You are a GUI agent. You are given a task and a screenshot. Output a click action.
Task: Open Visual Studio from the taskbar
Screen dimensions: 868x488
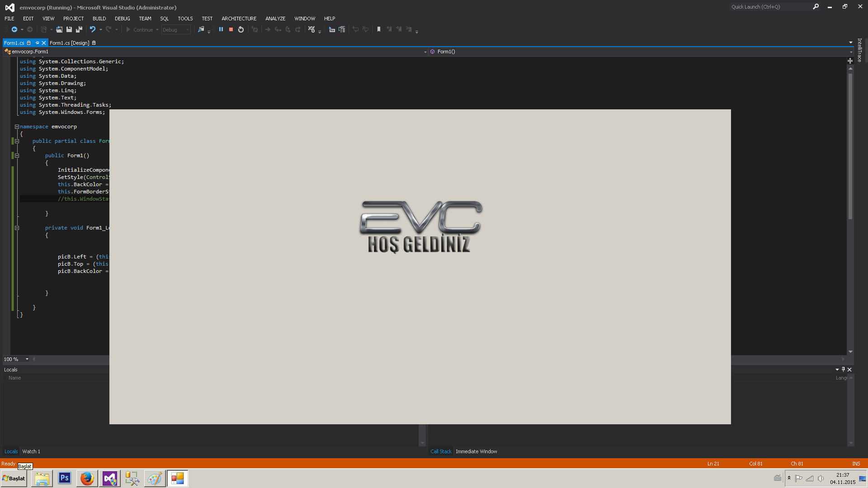(x=110, y=479)
